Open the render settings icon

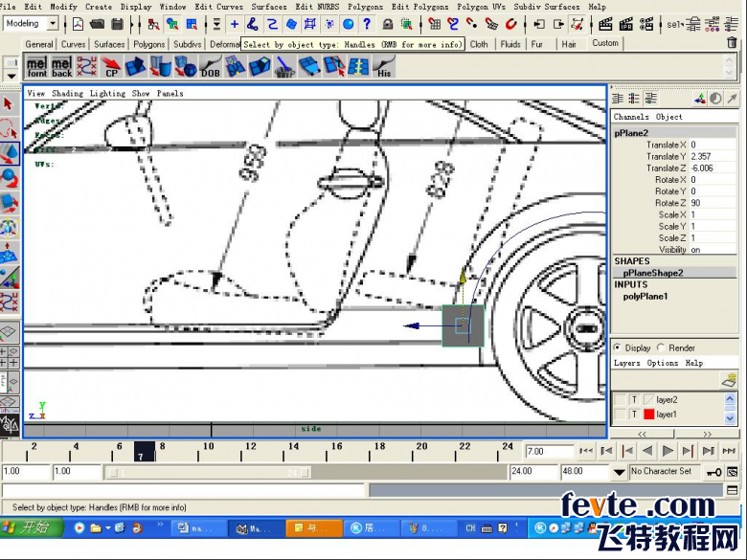(x=646, y=24)
